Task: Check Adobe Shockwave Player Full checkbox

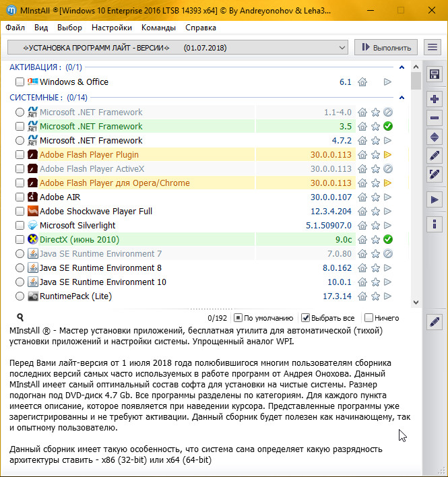Action: pos(20,212)
